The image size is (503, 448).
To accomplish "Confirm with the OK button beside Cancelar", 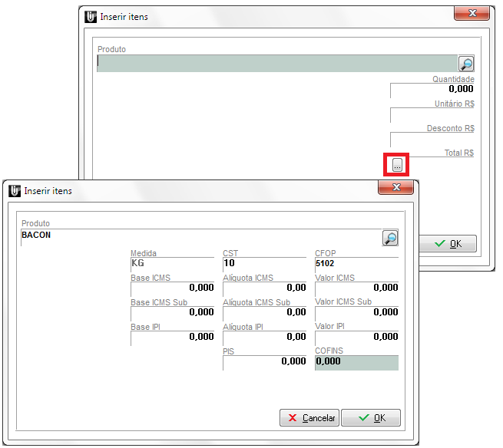I will (370, 418).
